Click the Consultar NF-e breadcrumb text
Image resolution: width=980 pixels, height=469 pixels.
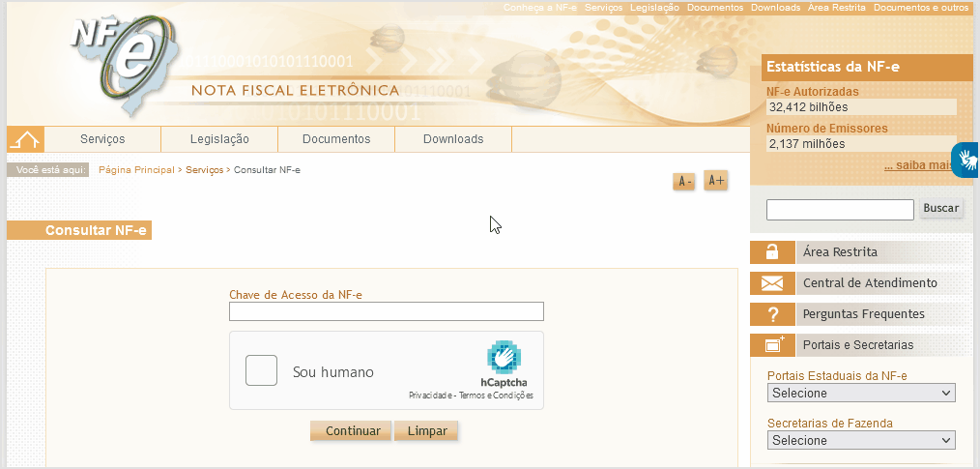(267, 170)
